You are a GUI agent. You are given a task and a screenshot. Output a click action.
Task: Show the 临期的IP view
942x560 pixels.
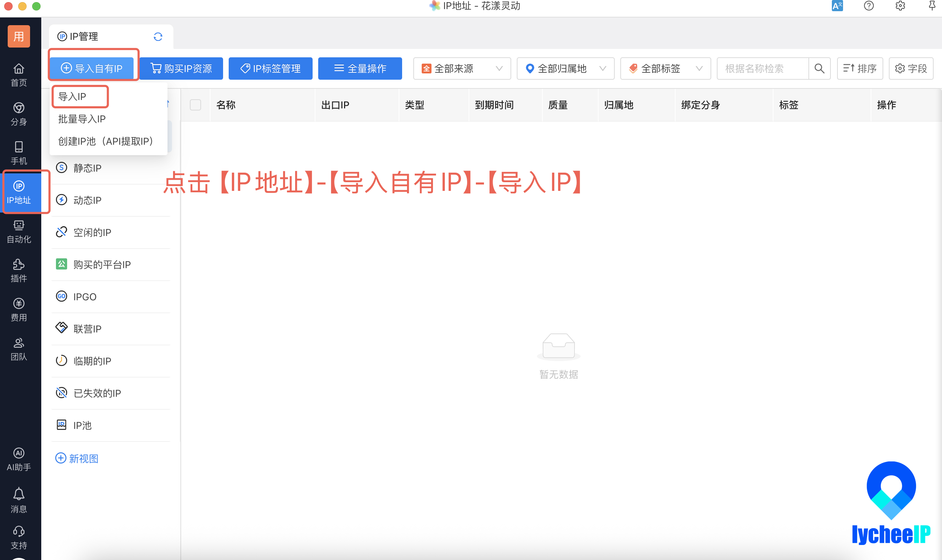click(x=111, y=361)
